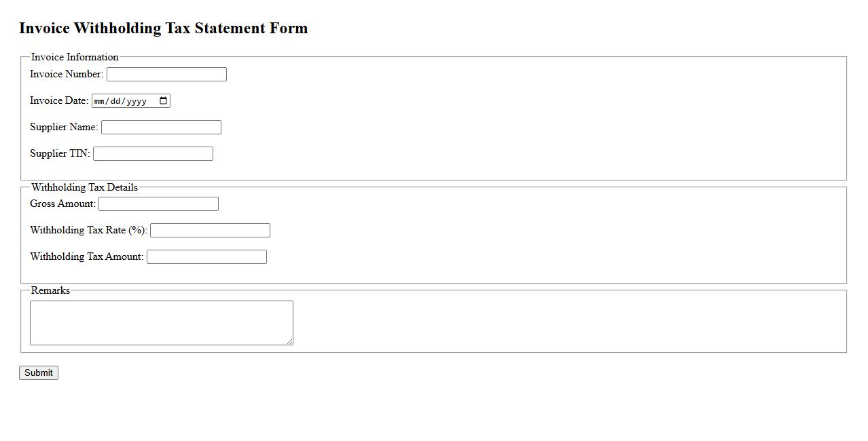Select the Gross Amount input box
The width and height of the screenshot is (868, 441).
pos(158,204)
